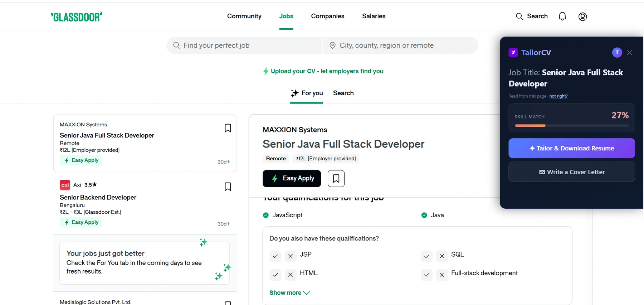The width and height of the screenshot is (644, 305).
Task: Open the Jobs menu
Action: point(286,16)
